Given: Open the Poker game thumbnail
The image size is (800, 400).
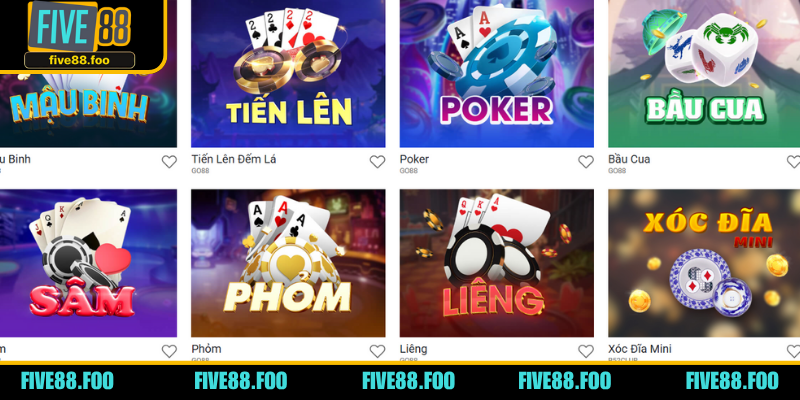Looking at the screenshot, I should [496, 73].
